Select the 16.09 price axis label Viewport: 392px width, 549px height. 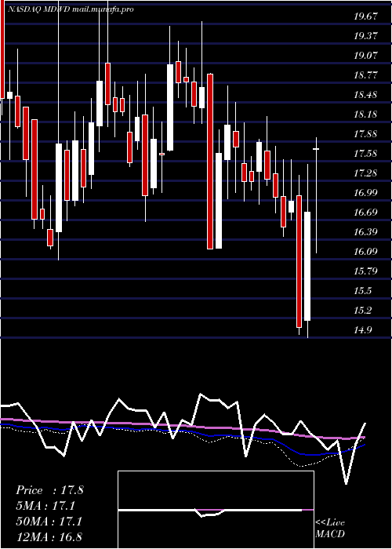[x=365, y=252]
